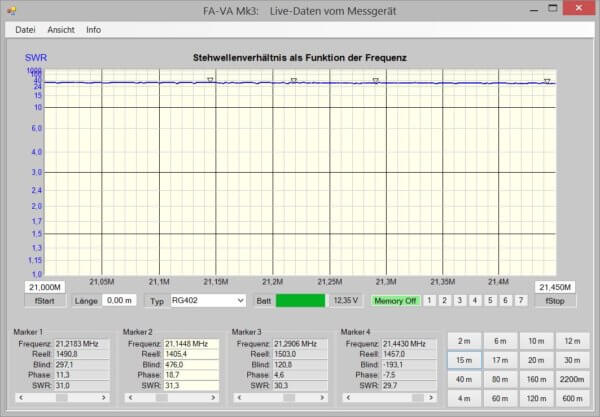Viewport: 600px width, 417px height.
Task: Click the application icon in title bar
Action: 11,11
